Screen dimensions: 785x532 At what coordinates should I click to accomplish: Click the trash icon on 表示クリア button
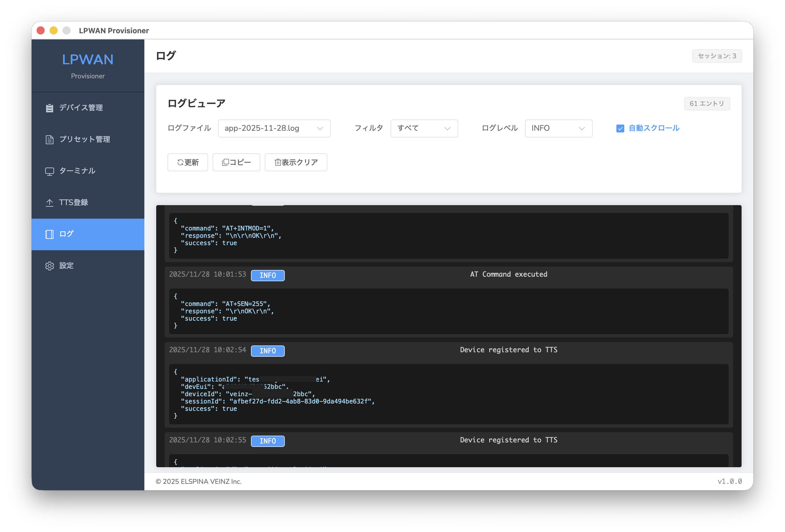coord(278,162)
